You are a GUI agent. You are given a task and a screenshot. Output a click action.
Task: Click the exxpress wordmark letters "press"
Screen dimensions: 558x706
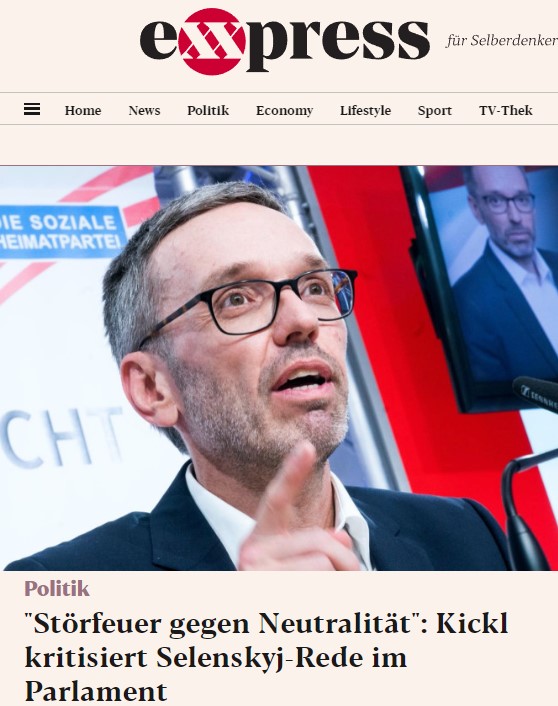pos(337,45)
